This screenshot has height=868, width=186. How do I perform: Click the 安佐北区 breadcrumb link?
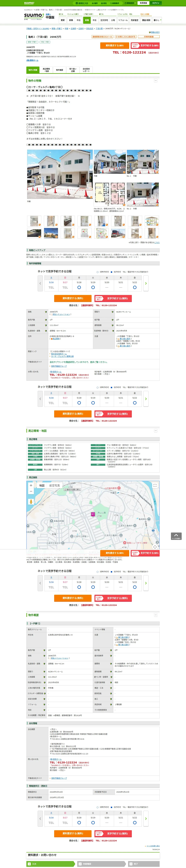click(x=90, y=29)
